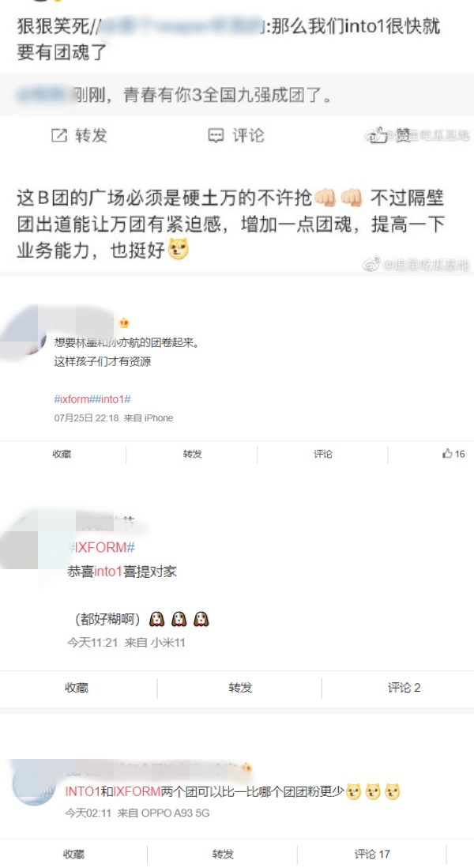This screenshot has height=868, width=474.
Task: Click 转发 under the OPPO A93 post
Action: (223, 854)
